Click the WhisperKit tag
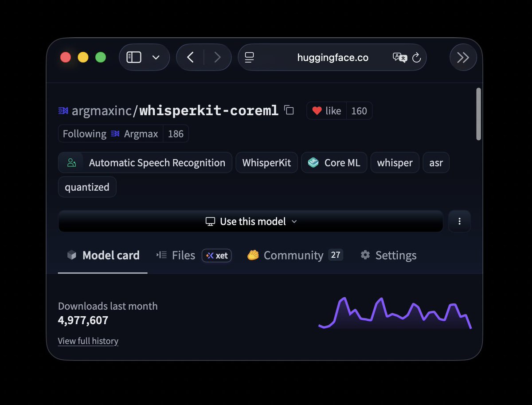The width and height of the screenshot is (532, 405). pos(266,162)
